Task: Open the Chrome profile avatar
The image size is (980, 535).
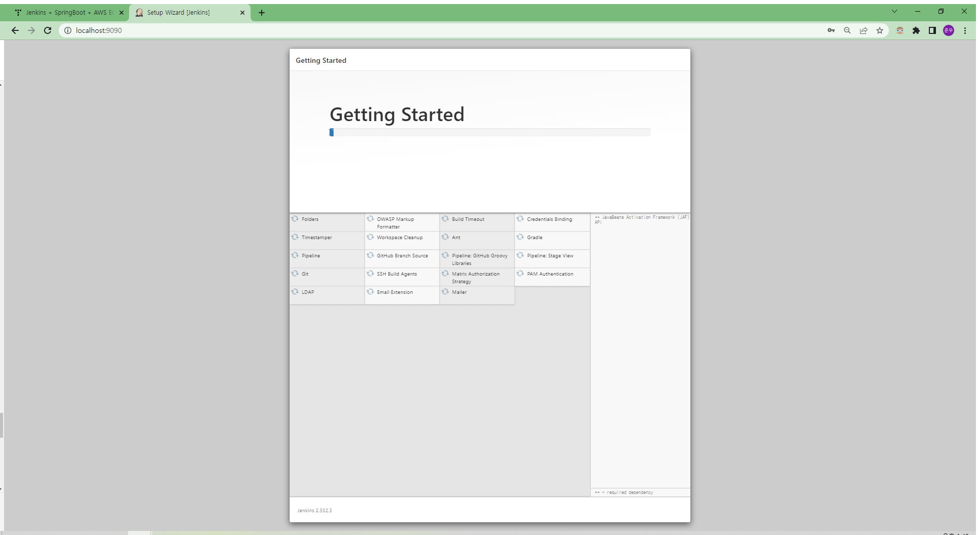Action: [949, 30]
